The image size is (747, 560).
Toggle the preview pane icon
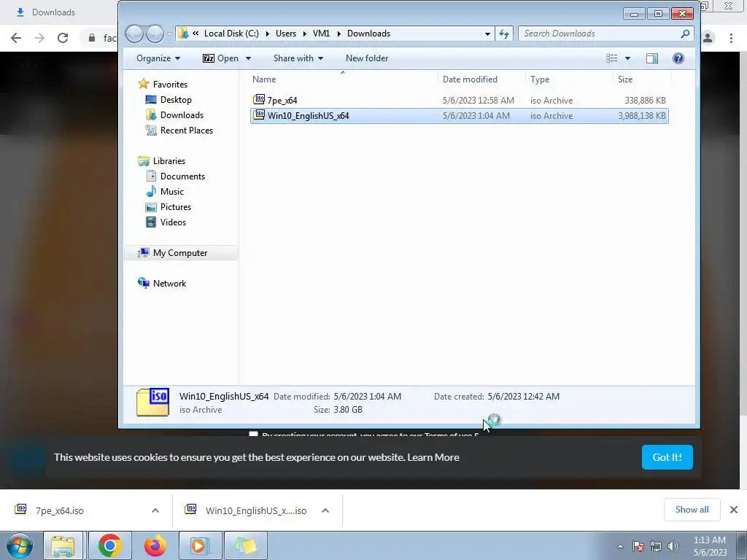pyautogui.click(x=651, y=58)
